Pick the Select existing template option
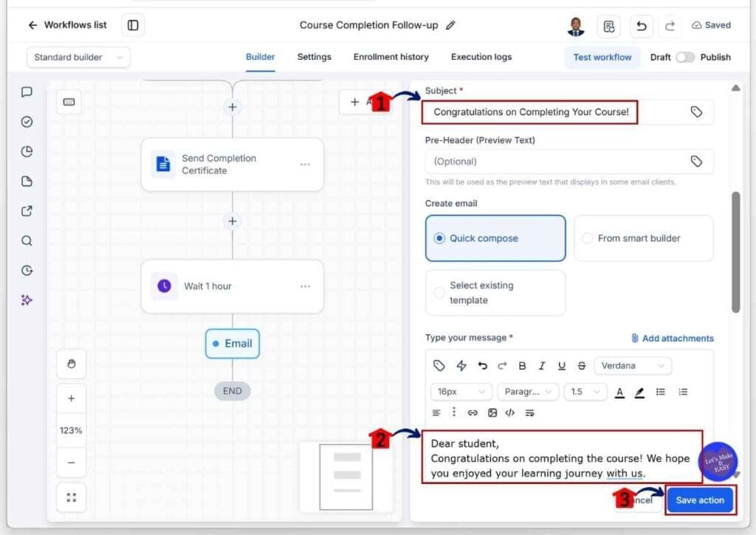This screenshot has height=535, width=756. click(495, 292)
